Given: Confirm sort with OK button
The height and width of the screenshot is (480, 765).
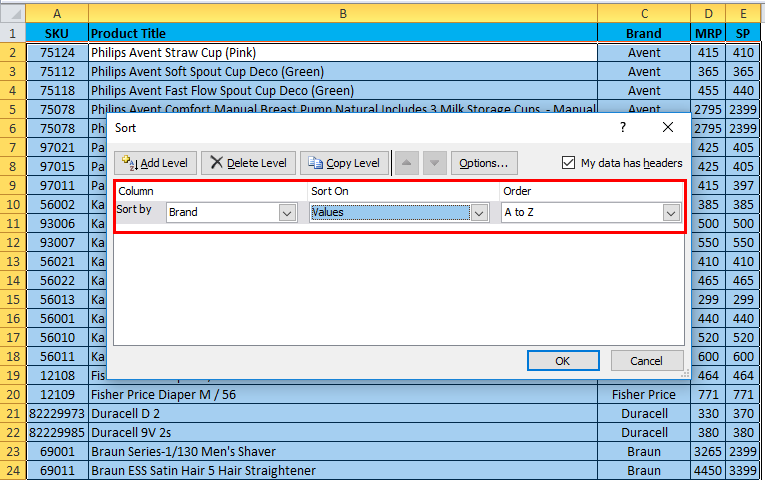Looking at the screenshot, I should click(563, 361).
